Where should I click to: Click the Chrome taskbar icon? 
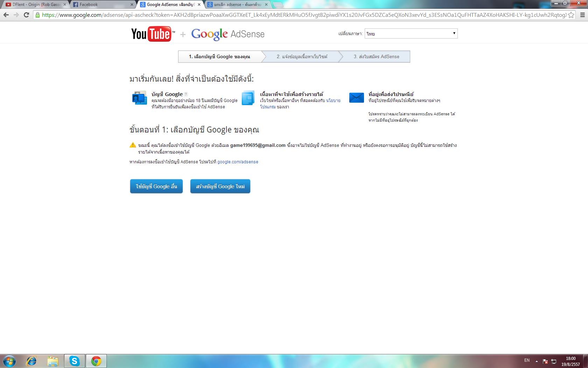click(x=96, y=361)
